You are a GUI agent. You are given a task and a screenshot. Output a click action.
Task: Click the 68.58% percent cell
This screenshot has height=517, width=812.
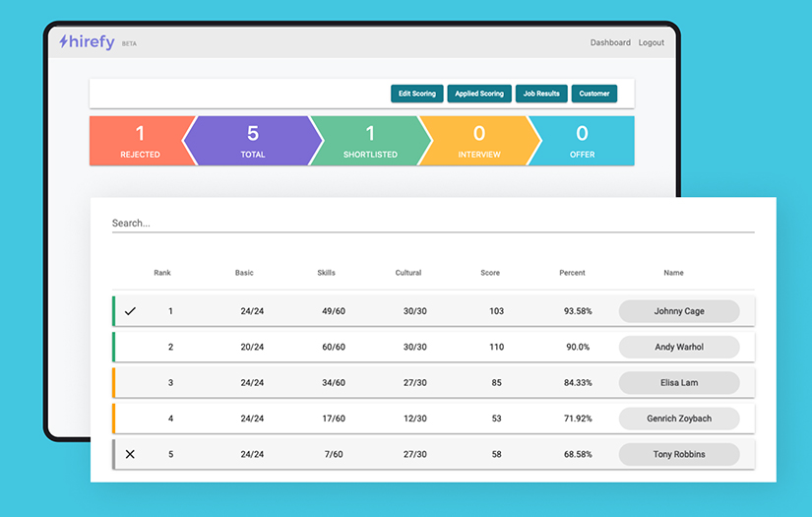tap(578, 454)
